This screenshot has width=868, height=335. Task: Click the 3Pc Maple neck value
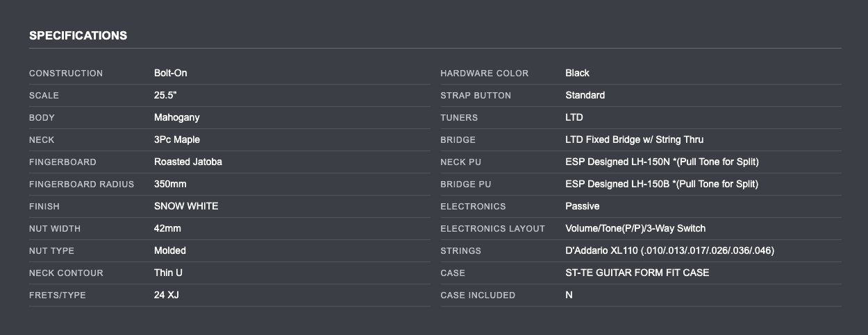coord(176,139)
